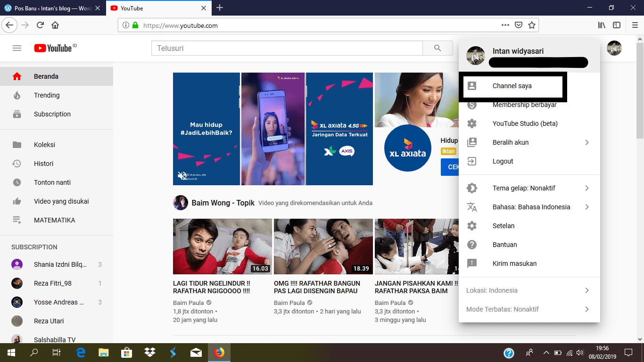Choose Setelan in account menu

click(529, 226)
